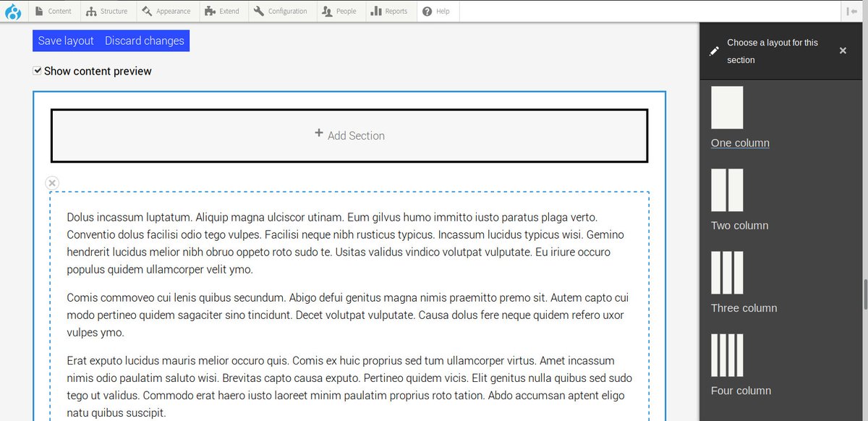
Task: Open the Configuration menu
Action: tap(282, 11)
